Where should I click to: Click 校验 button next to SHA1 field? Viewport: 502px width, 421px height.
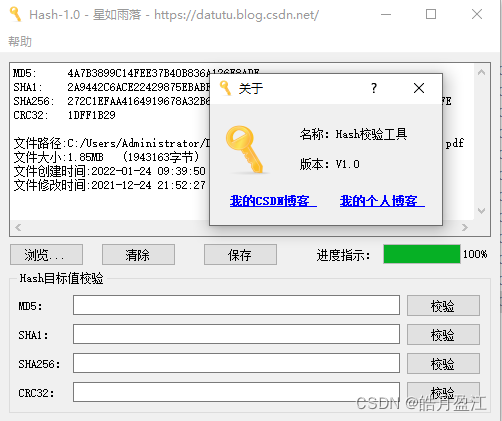point(443,334)
